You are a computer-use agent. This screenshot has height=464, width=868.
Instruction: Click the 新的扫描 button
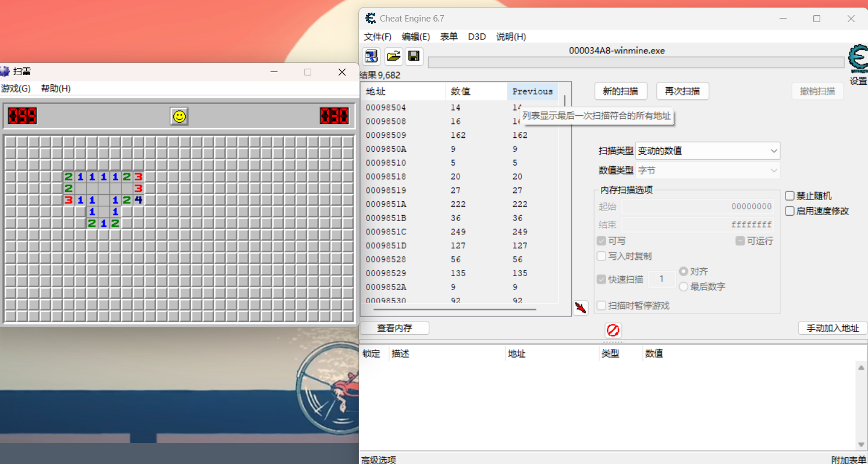(621, 91)
